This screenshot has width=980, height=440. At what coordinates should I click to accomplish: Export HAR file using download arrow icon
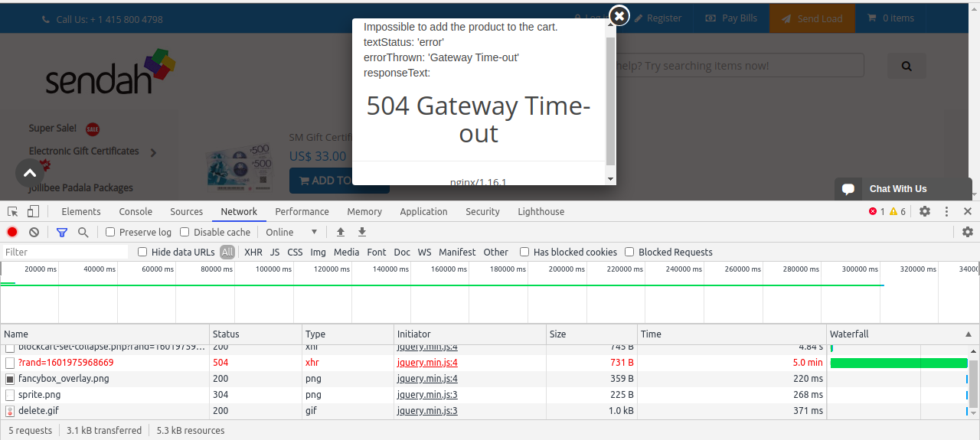click(x=362, y=232)
